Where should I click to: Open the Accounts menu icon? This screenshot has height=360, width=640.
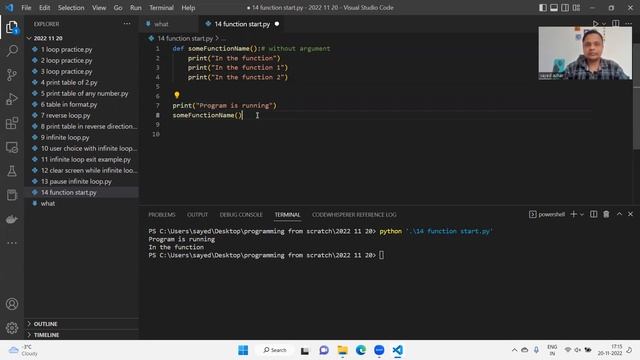[x=12, y=304]
